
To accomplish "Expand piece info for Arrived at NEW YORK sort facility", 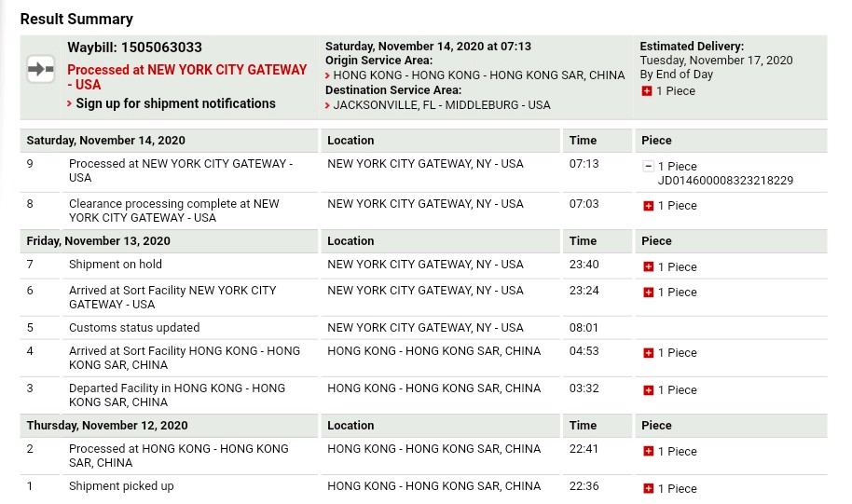I will pyautogui.click(x=648, y=293).
